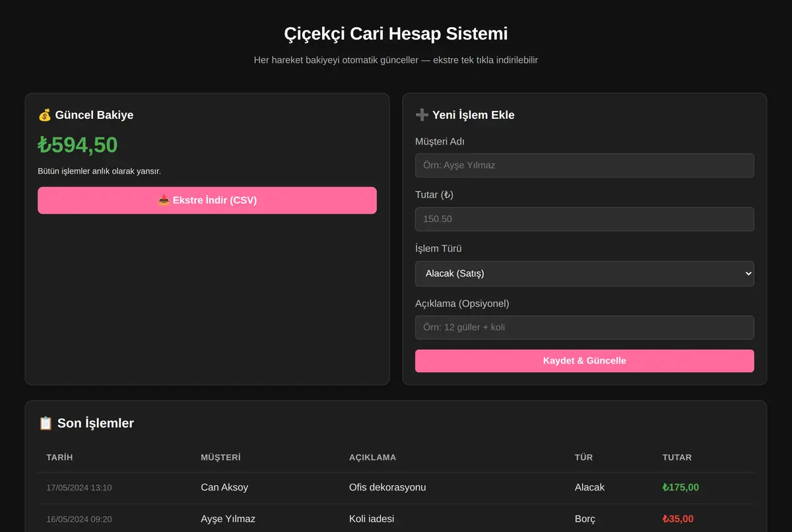Click the date 16/05/2024 09:20
792x532 pixels.
79,519
